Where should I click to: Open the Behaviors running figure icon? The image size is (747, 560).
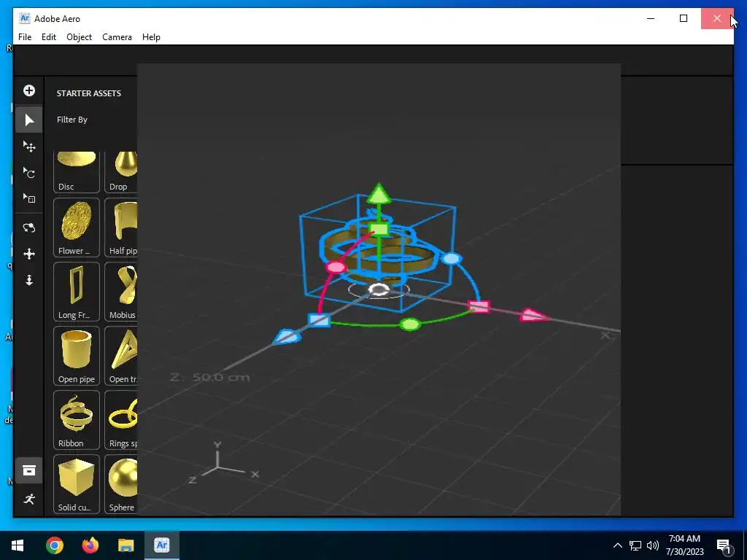point(29,499)
